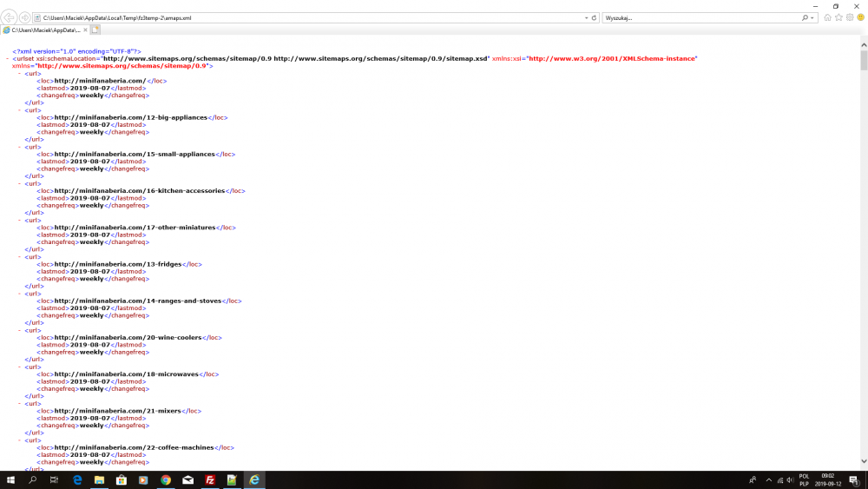
Task: Open the Mail app from the taskbar
Action: click(x=187, y=480)
